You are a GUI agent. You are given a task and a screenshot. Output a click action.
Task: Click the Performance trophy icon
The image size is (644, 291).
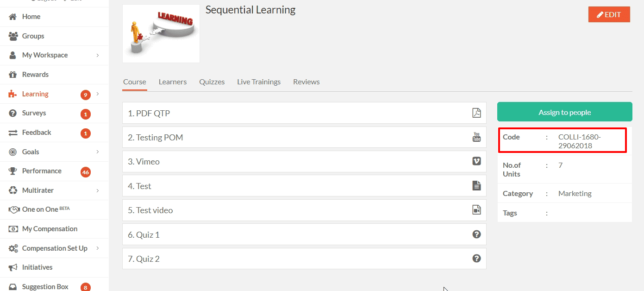coord(13,171)
